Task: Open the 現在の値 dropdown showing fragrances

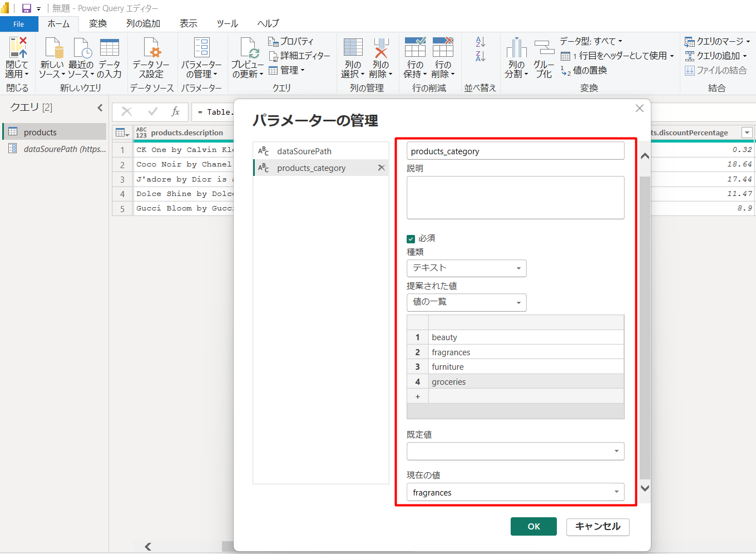Action: (515, 492)
